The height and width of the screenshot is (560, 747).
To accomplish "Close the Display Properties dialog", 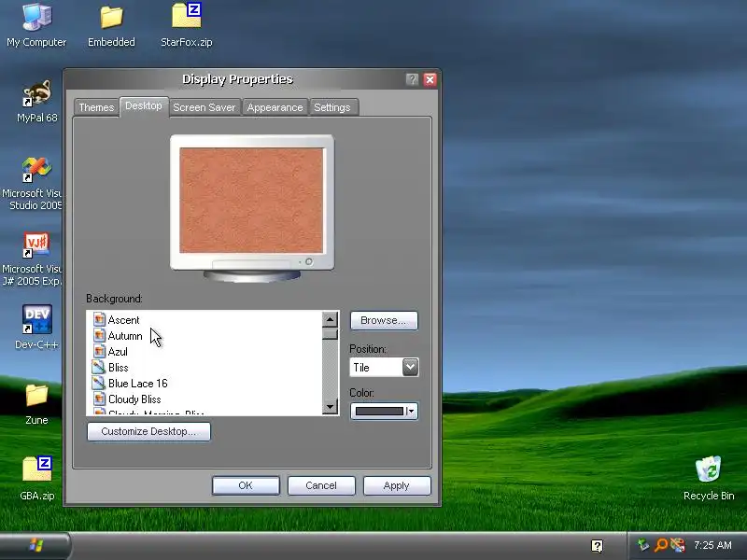I will tap(430, 79).
